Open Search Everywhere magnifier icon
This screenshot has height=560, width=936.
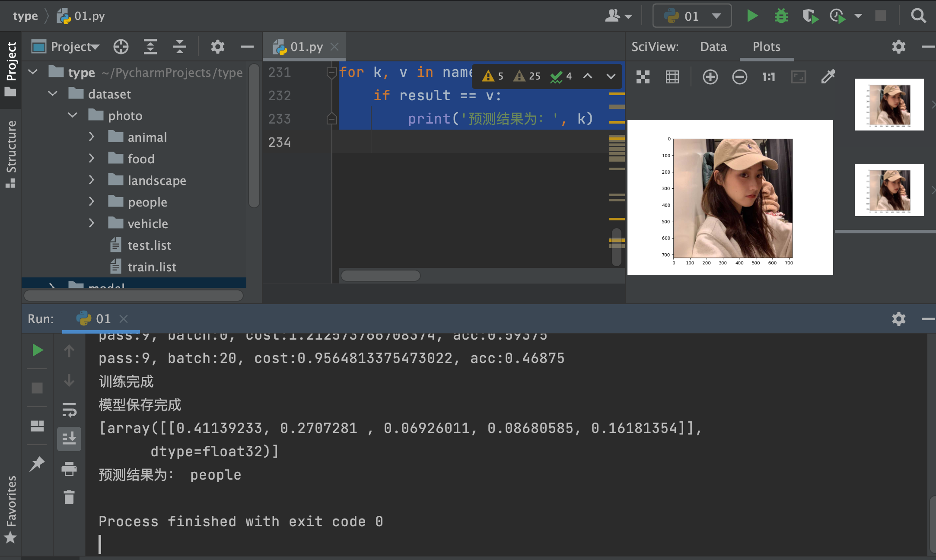[918, 16]
